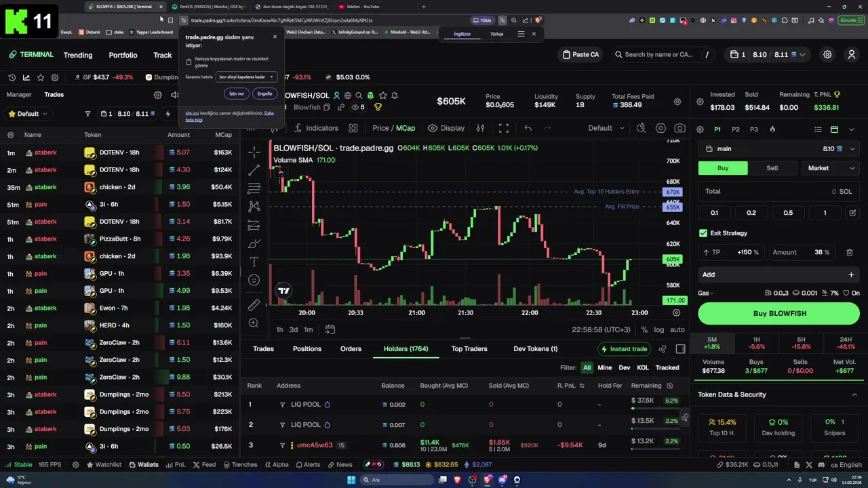The image size is (868, 488).
Task: Open account profile icon
Action: 852,54
